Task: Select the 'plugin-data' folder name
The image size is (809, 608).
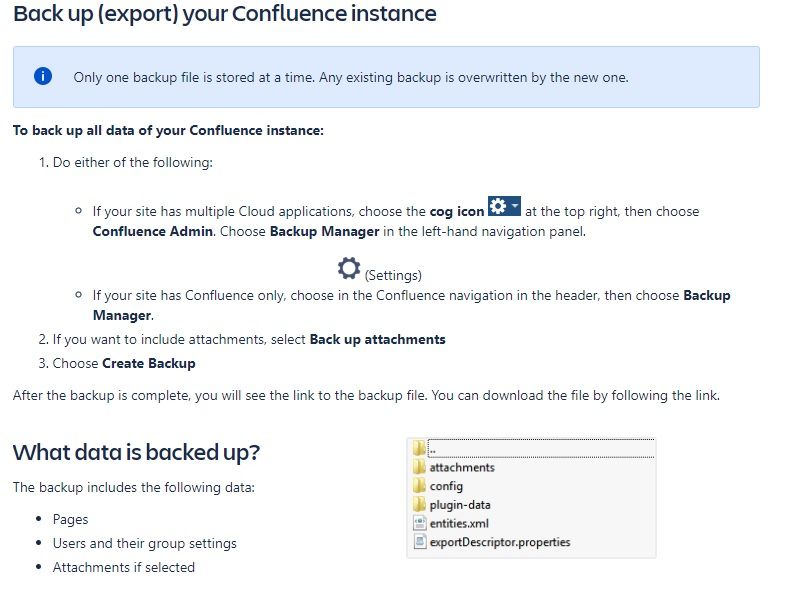Action: click(x=460, y=505)
